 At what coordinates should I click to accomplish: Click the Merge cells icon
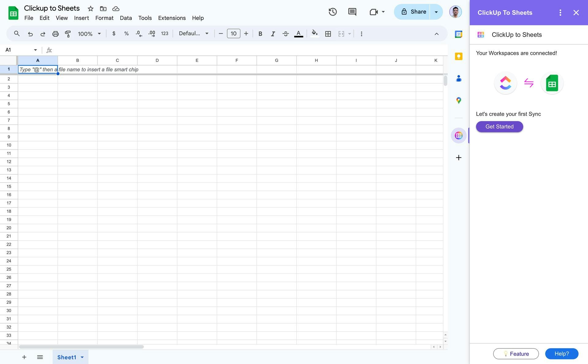[x=341, y=34]
